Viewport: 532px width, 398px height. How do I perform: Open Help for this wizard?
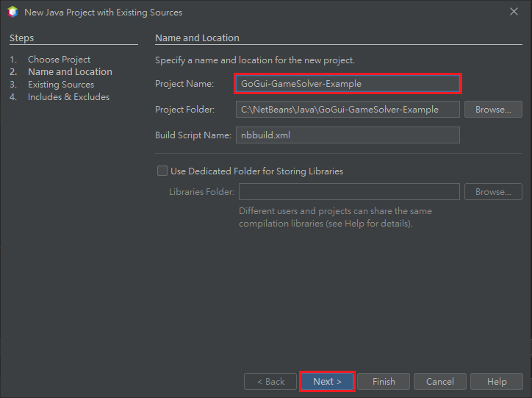497,381
